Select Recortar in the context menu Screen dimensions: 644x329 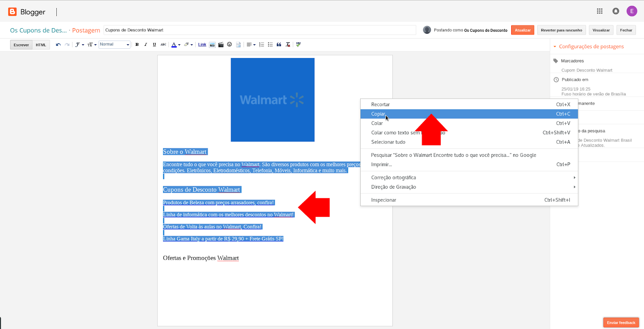(x=469, y=105)
